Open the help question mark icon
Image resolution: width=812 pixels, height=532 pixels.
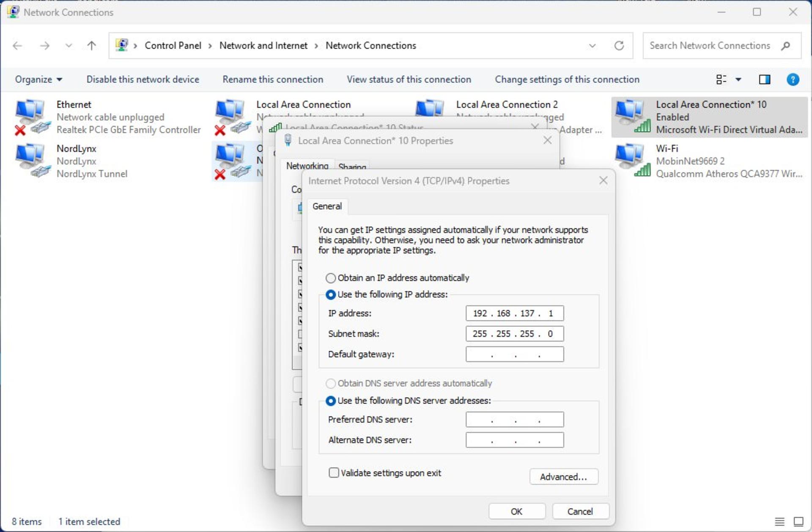pos(793,80)
